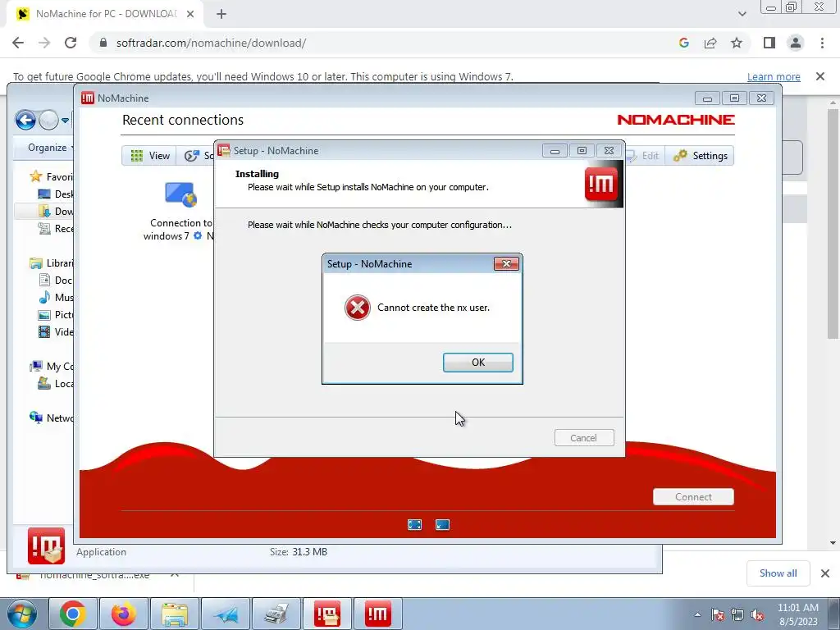
Task: Click the Google icon in address bar
Action: [683, 43]
